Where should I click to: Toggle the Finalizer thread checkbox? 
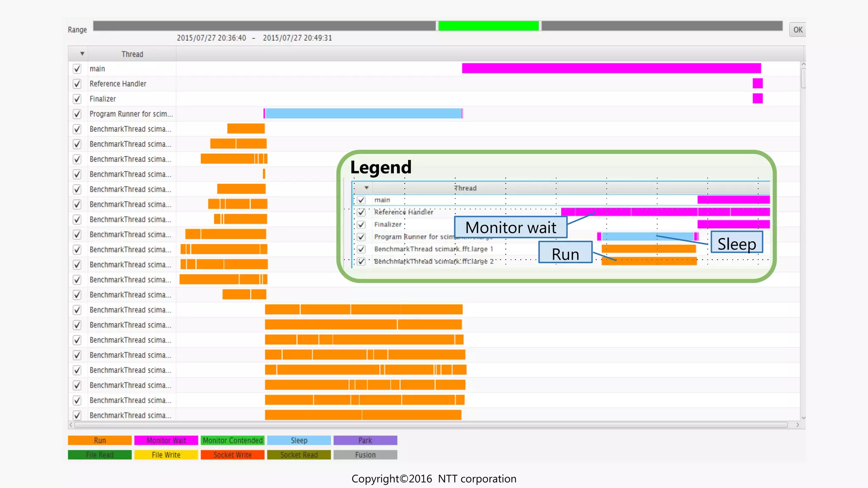click(77, 99)
